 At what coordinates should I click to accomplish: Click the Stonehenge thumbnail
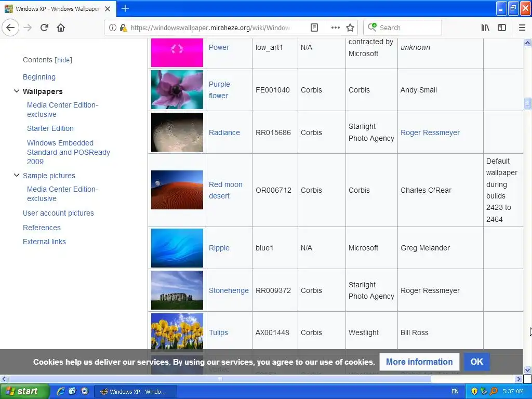pyautogui.click(x=177, y=290)
